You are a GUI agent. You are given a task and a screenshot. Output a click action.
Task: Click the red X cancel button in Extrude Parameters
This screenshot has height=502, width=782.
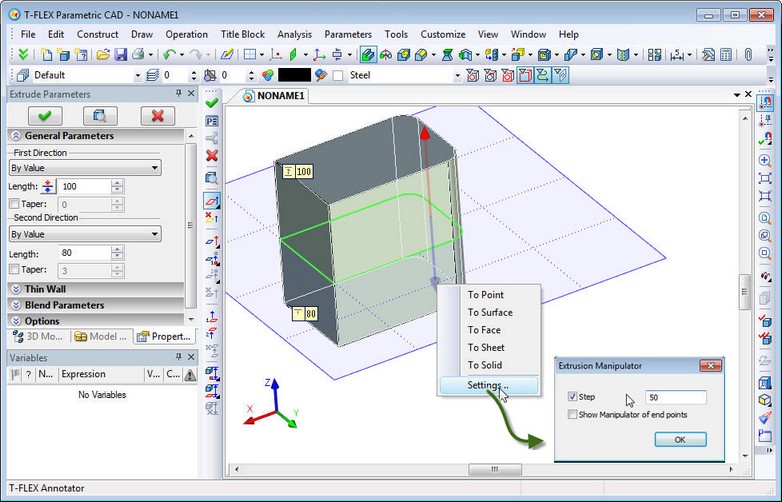pos(156,115)
